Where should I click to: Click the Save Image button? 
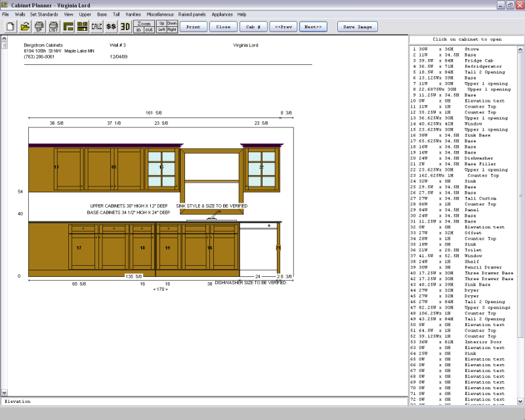tap(358, 27)
